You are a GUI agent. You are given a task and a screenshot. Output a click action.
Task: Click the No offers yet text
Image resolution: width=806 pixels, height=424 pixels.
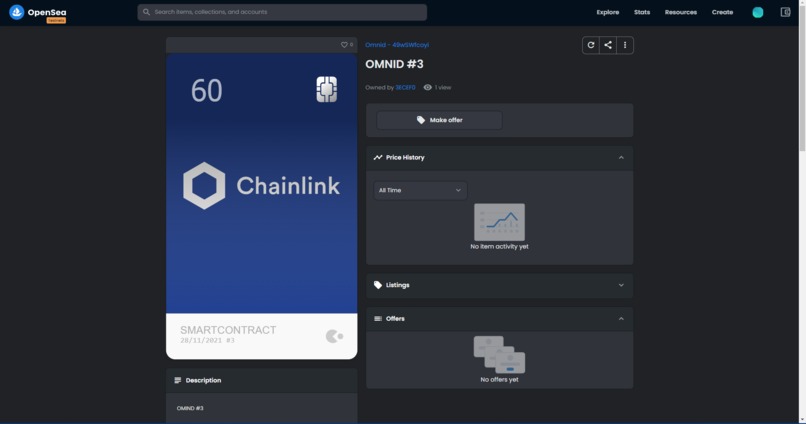coord(499,380)
